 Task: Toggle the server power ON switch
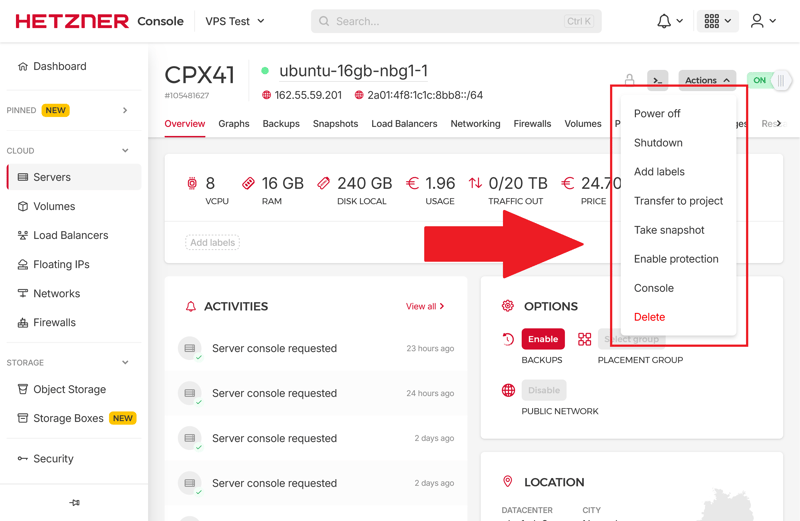point(768,80)
